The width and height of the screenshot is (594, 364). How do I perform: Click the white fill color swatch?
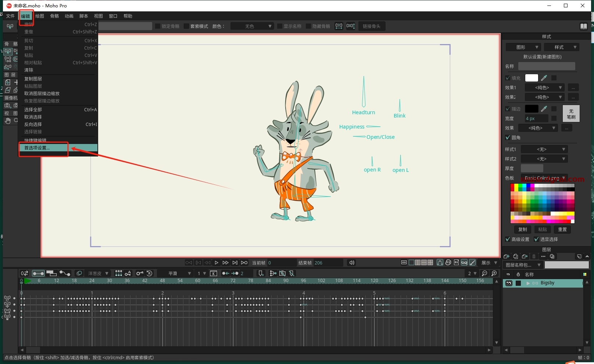[x=532, y=78]
